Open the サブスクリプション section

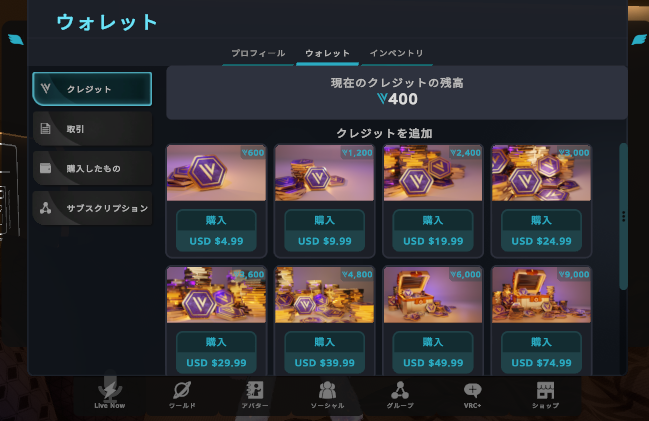click(x=92, y=208)
